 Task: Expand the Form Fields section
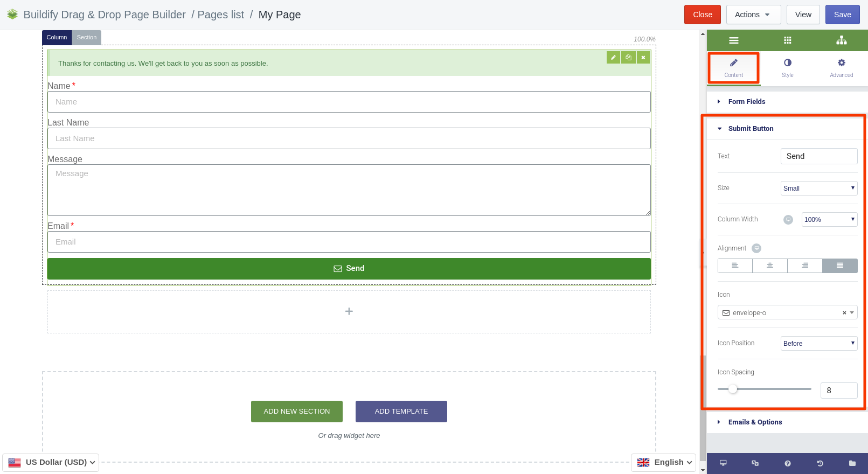(x=787, y=101)
